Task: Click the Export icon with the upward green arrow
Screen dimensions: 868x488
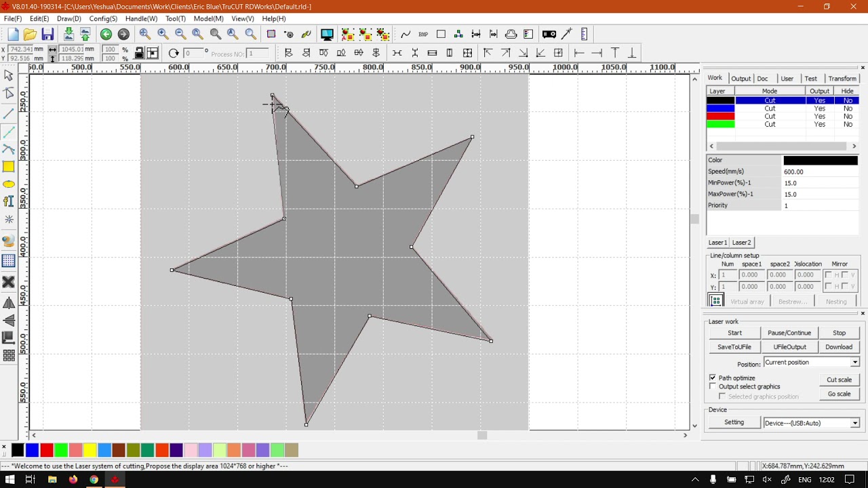Action: click(85, 35)
